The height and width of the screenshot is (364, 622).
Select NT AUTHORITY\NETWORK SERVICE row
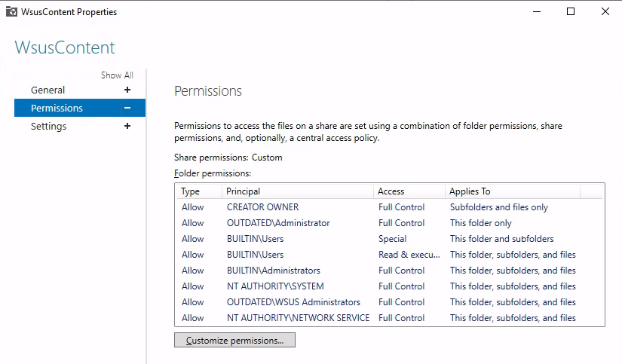[390, 318]
